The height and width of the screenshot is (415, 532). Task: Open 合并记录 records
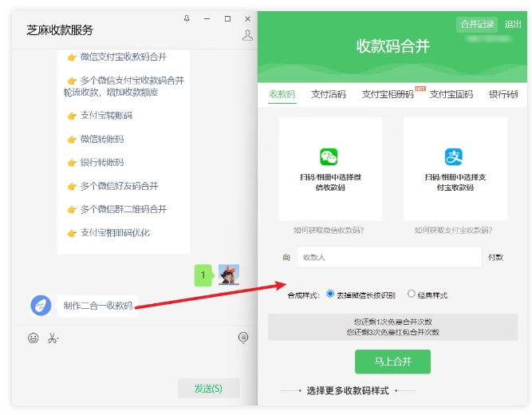point(477,25)
